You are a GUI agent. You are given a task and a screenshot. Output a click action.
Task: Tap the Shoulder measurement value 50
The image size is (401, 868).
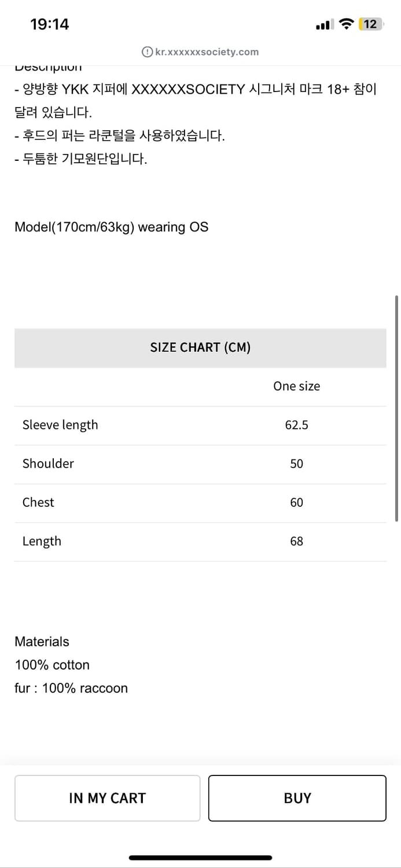click(x=296, y=464)
